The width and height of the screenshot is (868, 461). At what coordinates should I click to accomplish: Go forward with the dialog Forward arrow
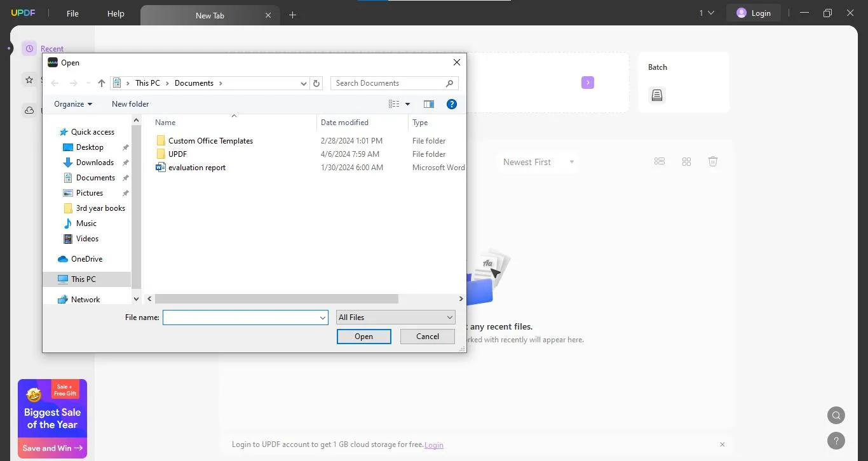click(x=73, y=83)
